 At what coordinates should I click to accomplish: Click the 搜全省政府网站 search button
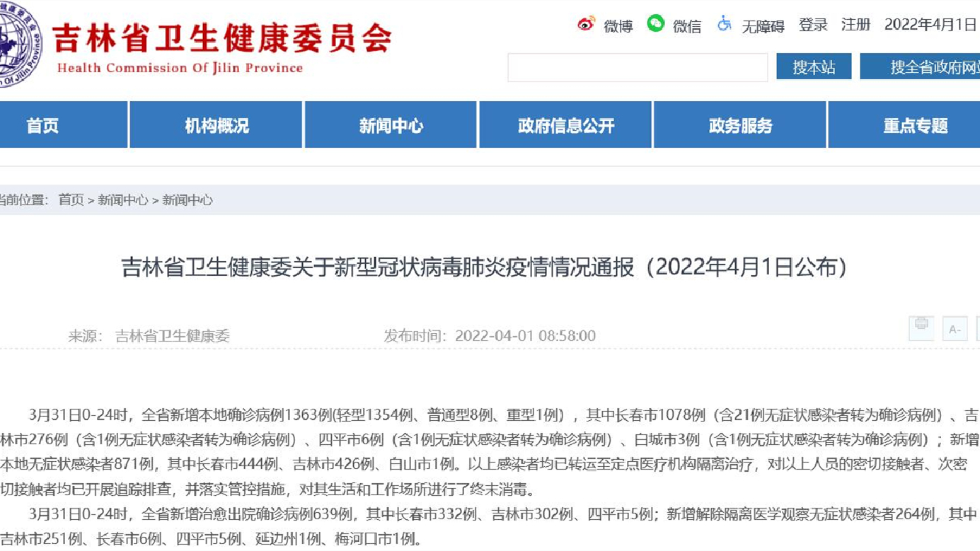pos(927,67)
